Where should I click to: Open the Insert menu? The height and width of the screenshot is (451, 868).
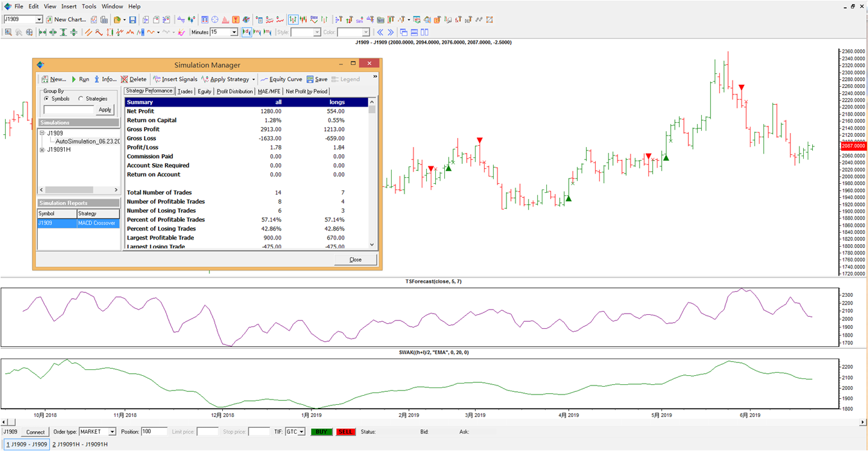pos(69,6)
